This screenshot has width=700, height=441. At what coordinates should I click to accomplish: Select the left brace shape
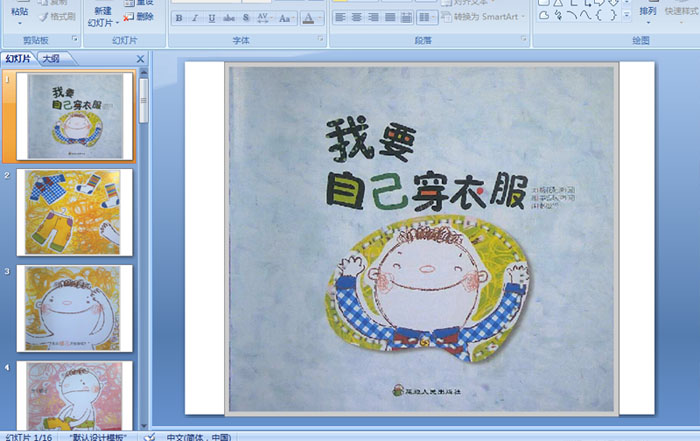click(599, 15)
